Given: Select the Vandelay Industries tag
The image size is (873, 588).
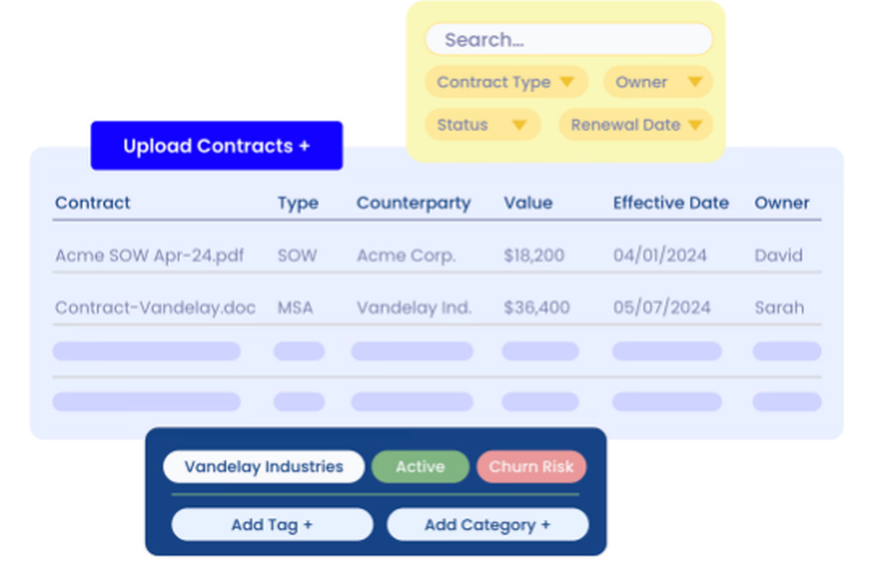Looking at the screenshot, I should coord(264,467).
